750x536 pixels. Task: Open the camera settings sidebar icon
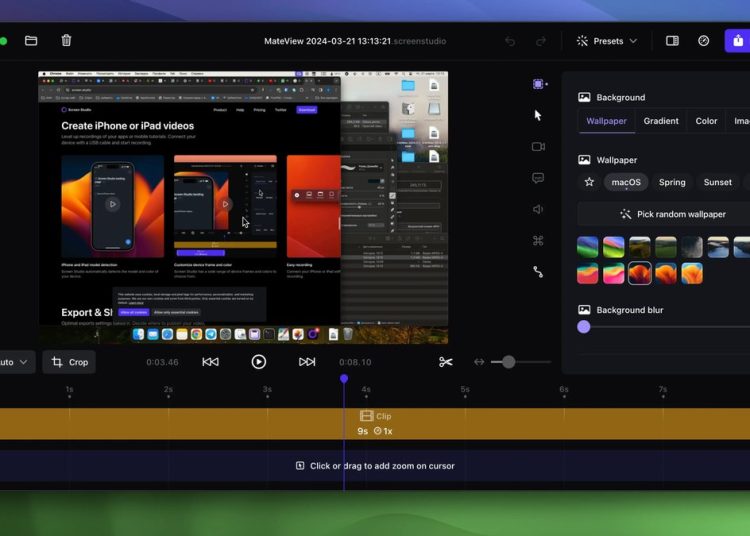tap(538, 146)
